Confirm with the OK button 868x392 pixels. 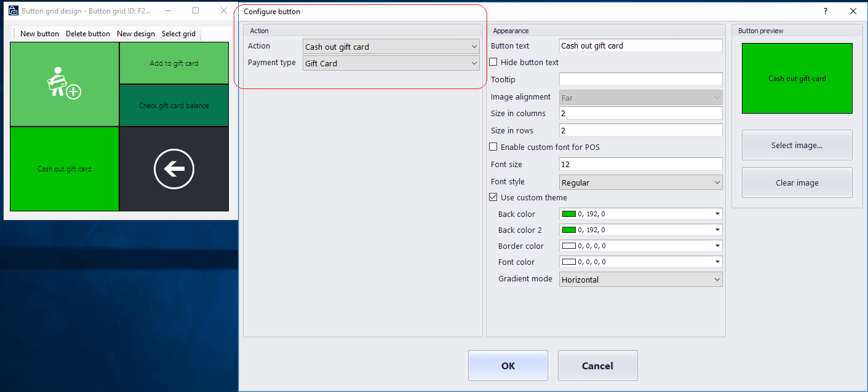[x=508, y=366]
